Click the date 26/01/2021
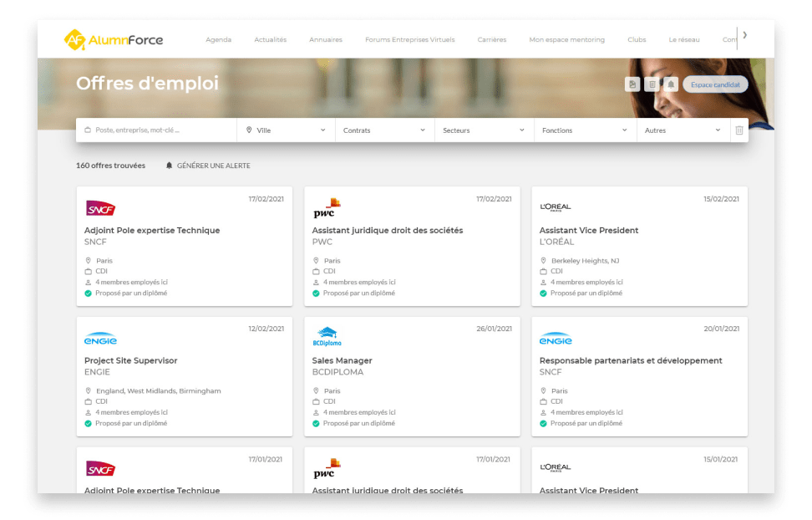Viewport: 812px width, 520px height. [x=494, y=329]
